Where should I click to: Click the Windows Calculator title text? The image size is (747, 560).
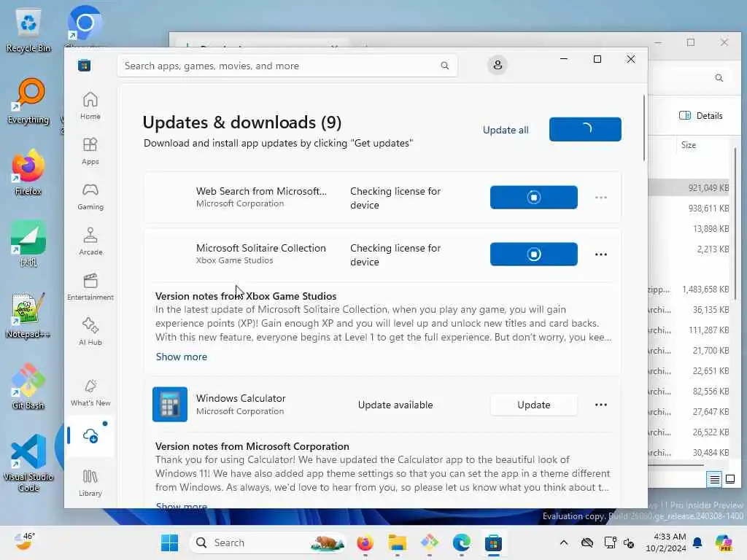[x=241, y=398]
